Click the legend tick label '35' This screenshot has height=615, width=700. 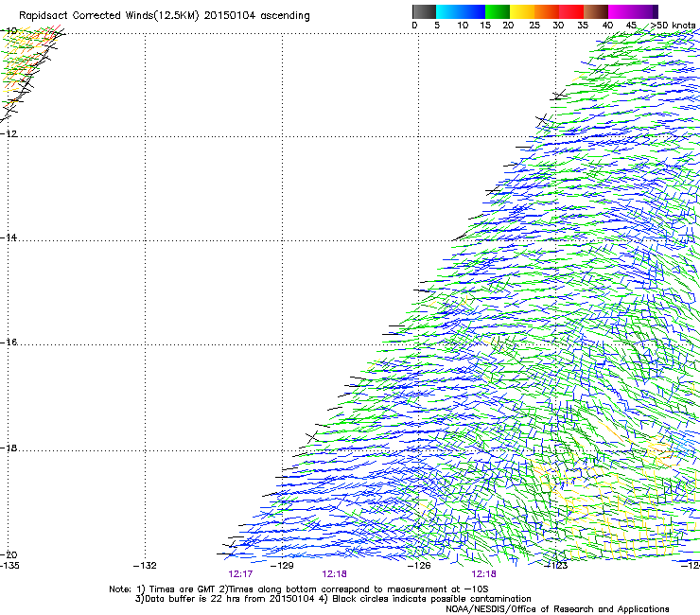click(x=583, y=25)
